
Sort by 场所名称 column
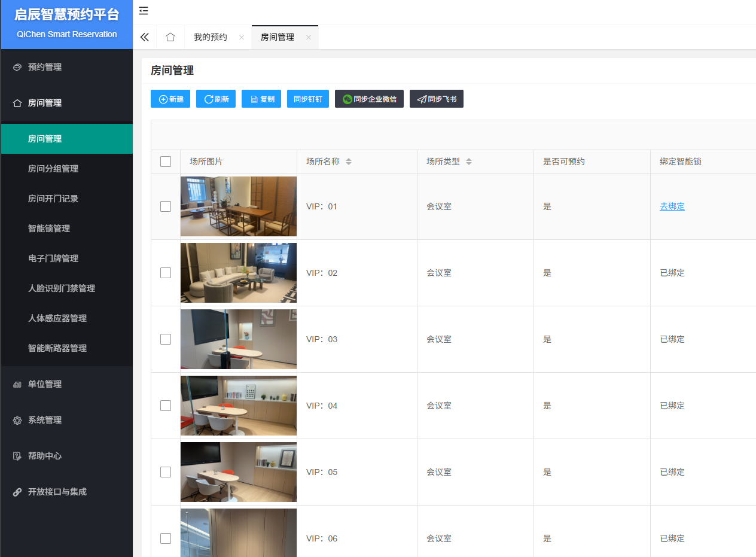click(349, 162)
